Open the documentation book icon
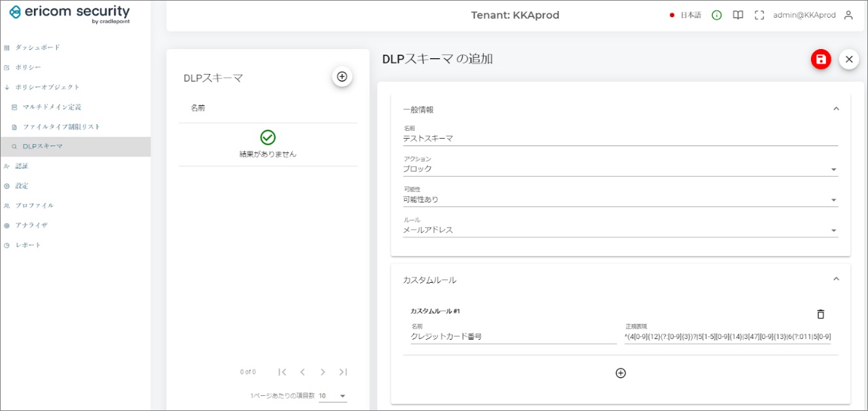 738,15
